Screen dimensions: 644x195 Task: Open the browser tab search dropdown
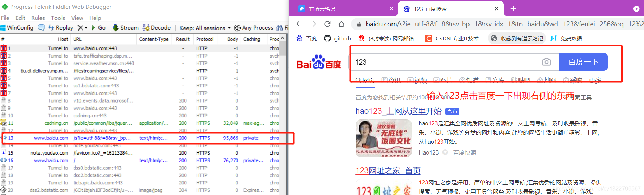pos(636,9)
